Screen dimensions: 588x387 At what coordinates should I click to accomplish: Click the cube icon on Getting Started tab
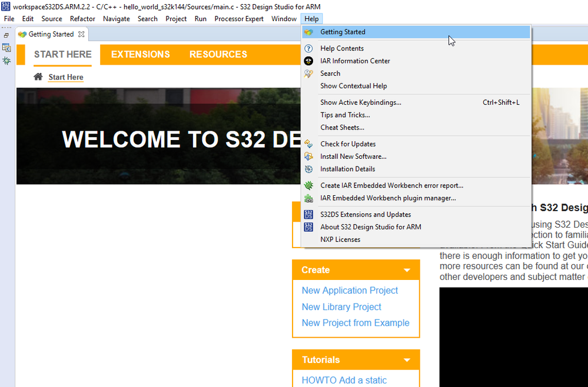pyautogui.click(x=22, y=34)
